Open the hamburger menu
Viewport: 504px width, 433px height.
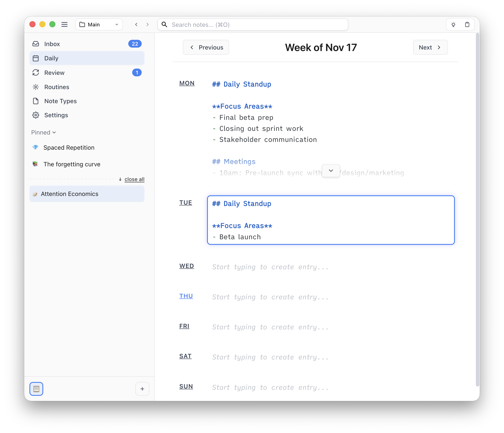(64, 24)
